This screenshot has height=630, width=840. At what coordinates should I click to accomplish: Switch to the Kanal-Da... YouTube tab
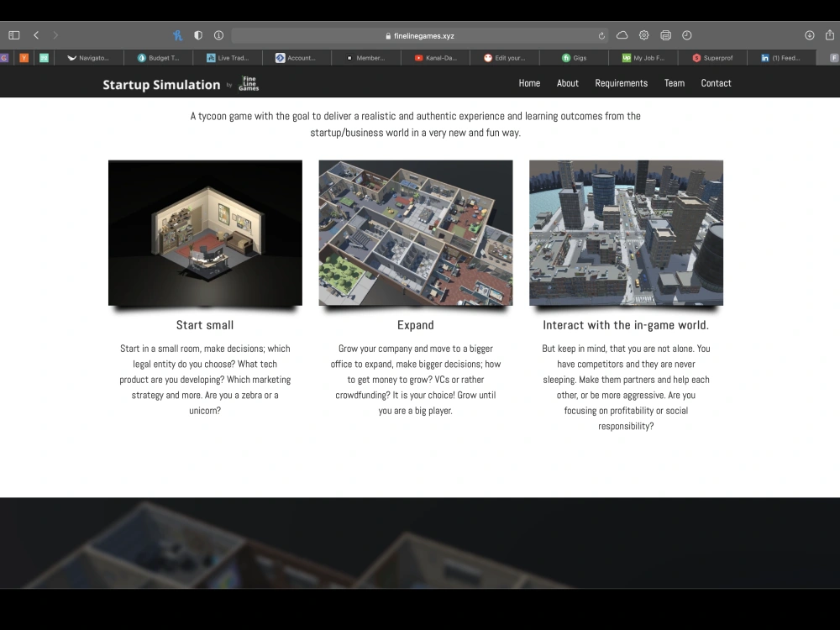tap(435, 58)
